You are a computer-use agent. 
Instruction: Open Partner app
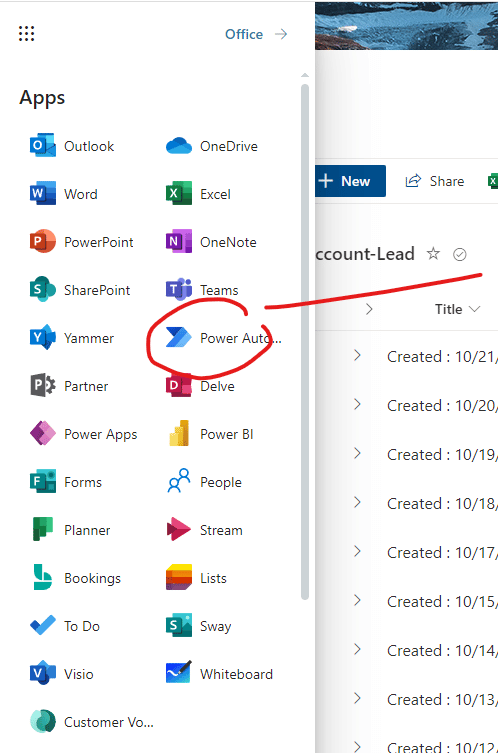point(69,386)
